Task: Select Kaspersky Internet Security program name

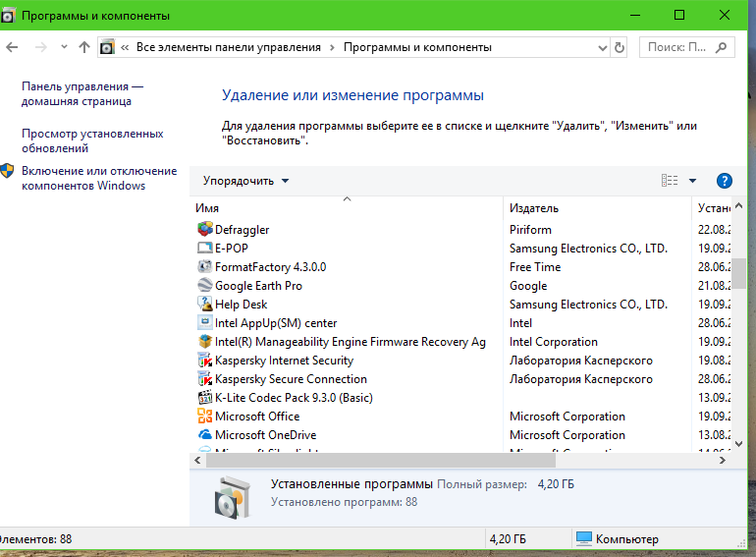Action: (x=284, y=361)
